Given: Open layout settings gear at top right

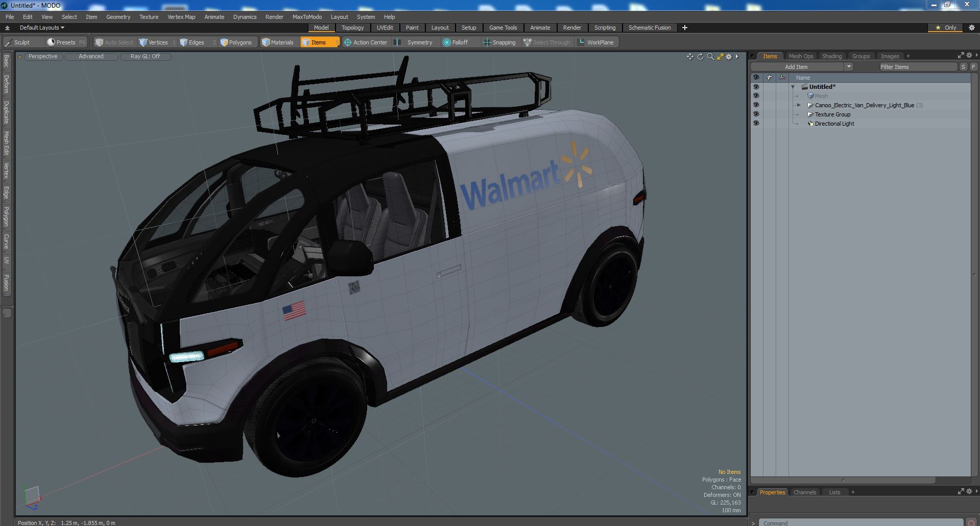Looking at the screenshot, I should tap(971, 28).
